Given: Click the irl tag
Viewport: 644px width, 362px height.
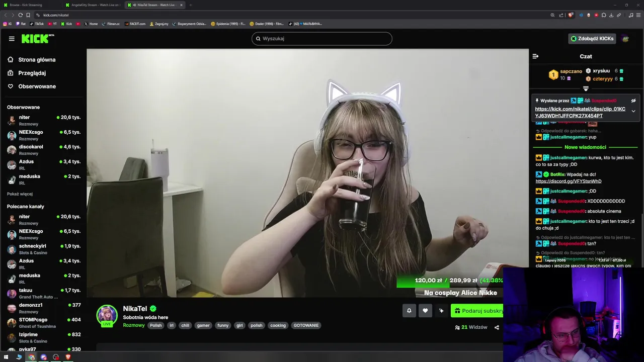Looking at the screenshot, I should [172, 325].
